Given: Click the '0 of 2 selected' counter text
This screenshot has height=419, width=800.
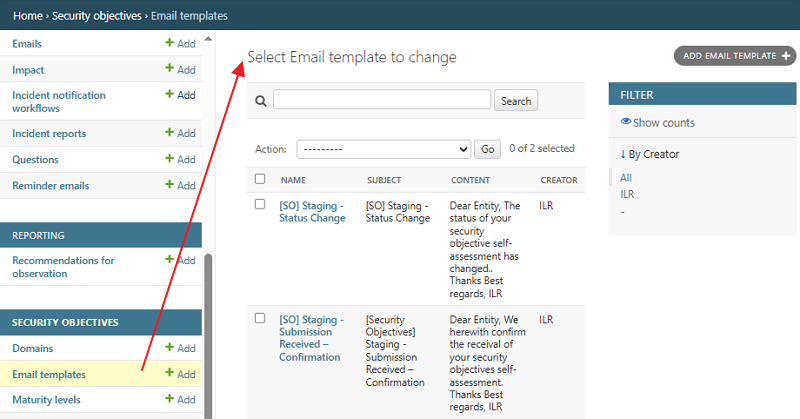Looking at the screenshot, I should pyautogui.click(x=542, y=149).
